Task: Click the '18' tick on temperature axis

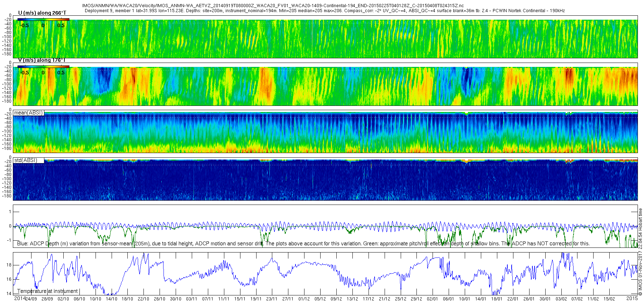Action: tap(9, 265)
